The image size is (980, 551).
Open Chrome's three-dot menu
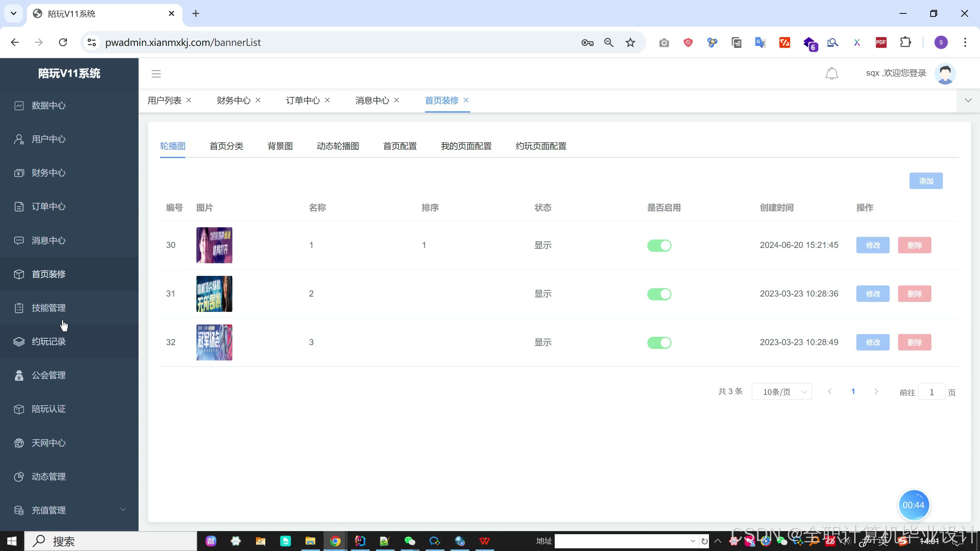pos(965,42)
